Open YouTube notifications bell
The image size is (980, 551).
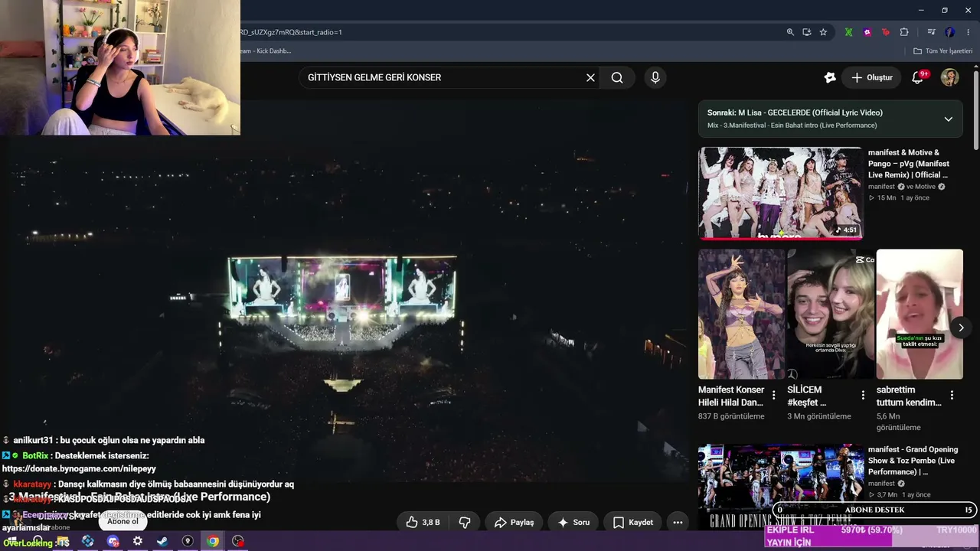(917, 77)
